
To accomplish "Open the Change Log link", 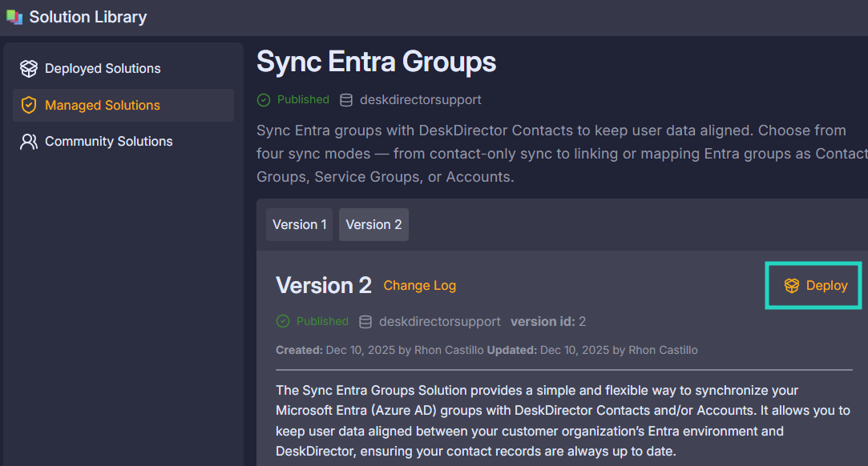I will pyautogui.click(x=419, y=286).
